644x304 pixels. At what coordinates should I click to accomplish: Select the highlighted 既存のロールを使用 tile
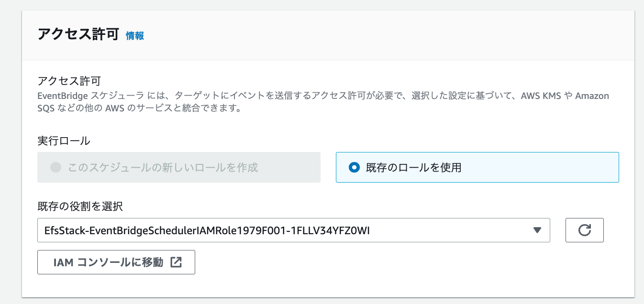pyautogui.click(x=477, y=167)
